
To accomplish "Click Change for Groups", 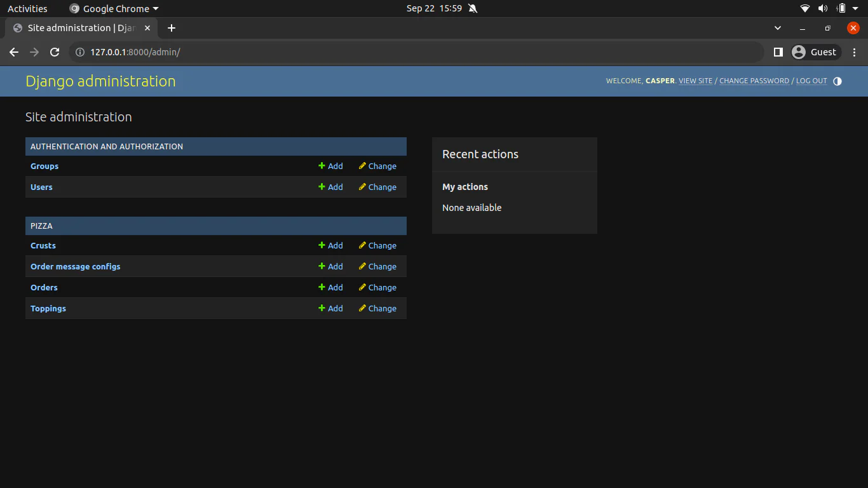I will coord(377,166).
